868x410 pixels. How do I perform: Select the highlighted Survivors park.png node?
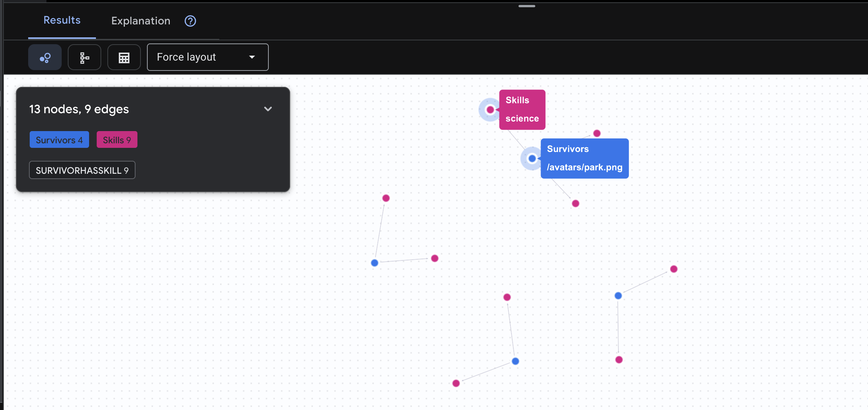[x=532, y=159]
